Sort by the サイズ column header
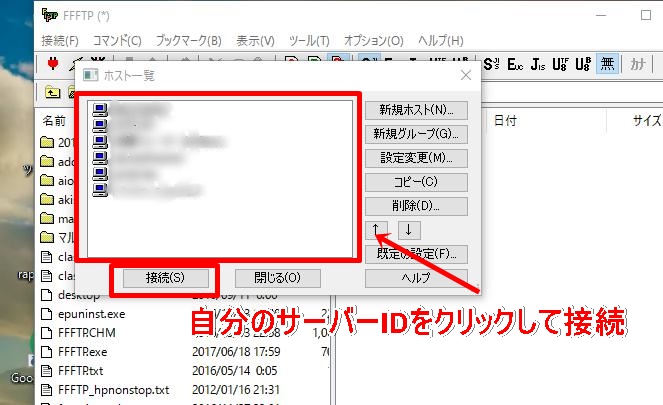This screenshot has width=663, height=405. pos(646,121)
